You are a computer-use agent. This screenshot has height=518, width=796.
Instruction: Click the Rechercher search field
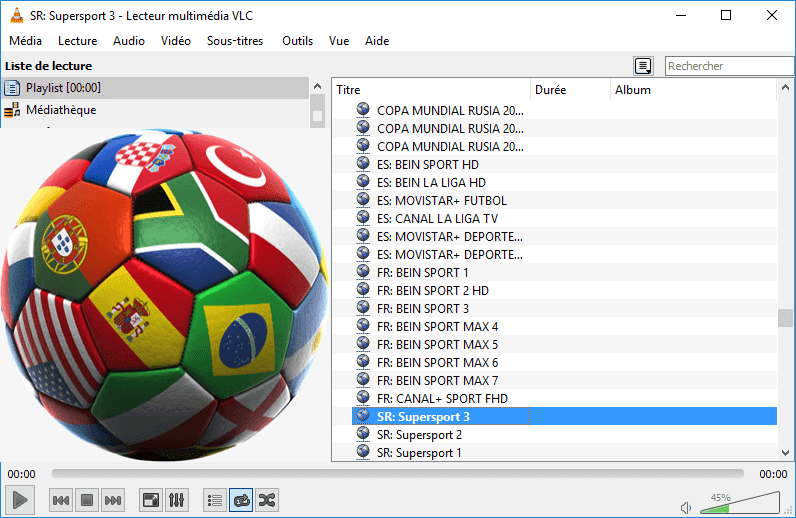[729, 66]
